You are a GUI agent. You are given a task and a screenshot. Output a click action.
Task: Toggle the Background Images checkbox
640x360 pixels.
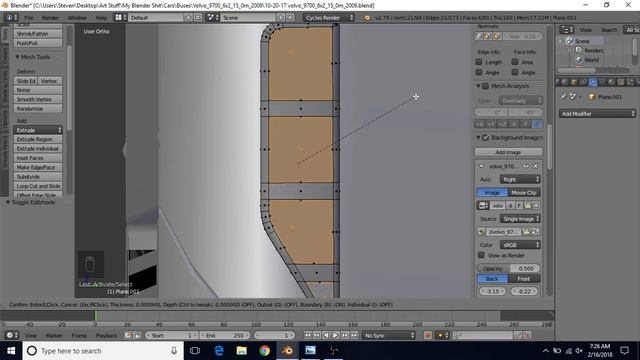(486, 138)
